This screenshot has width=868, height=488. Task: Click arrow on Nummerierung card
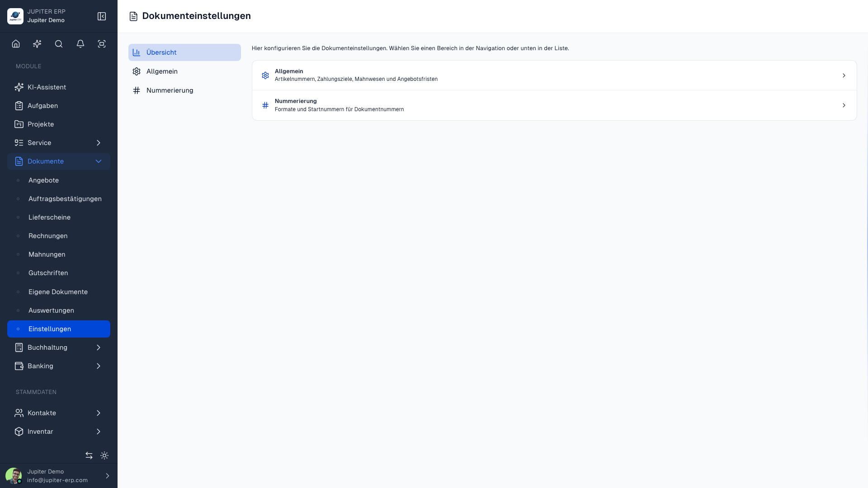point(844,105)
